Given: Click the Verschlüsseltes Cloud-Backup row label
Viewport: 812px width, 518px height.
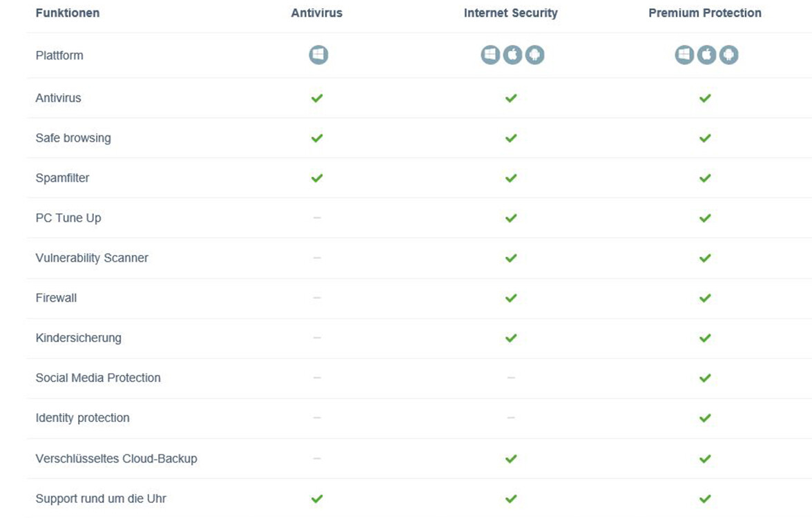Looking at the screenshot, I should (116, 459).
